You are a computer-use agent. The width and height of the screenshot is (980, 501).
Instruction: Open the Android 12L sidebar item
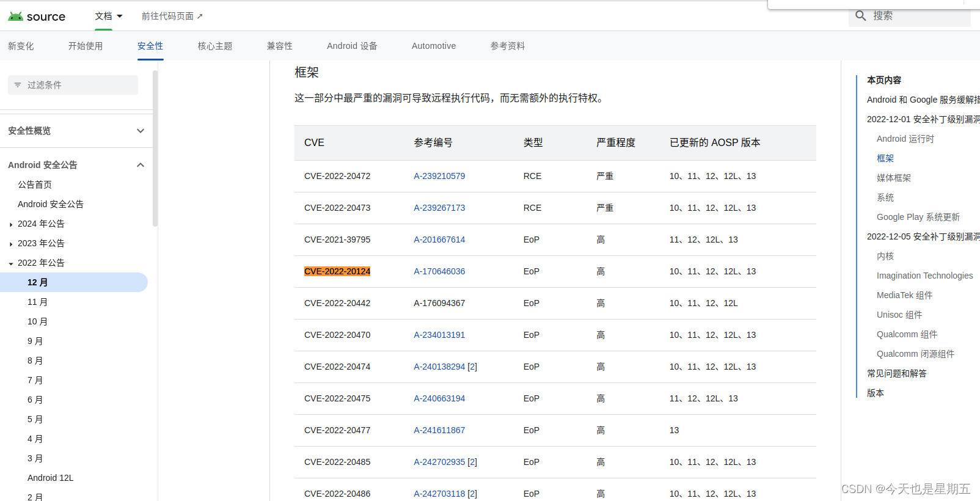click(x=51, y=478)
